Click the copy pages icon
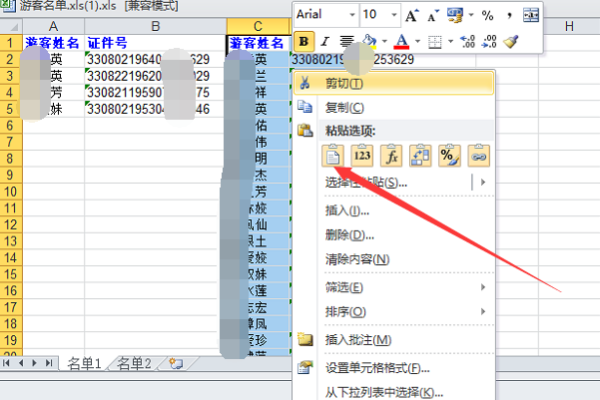Image resolution: width=600 pixels, height=400 pixels. point(305,107)
